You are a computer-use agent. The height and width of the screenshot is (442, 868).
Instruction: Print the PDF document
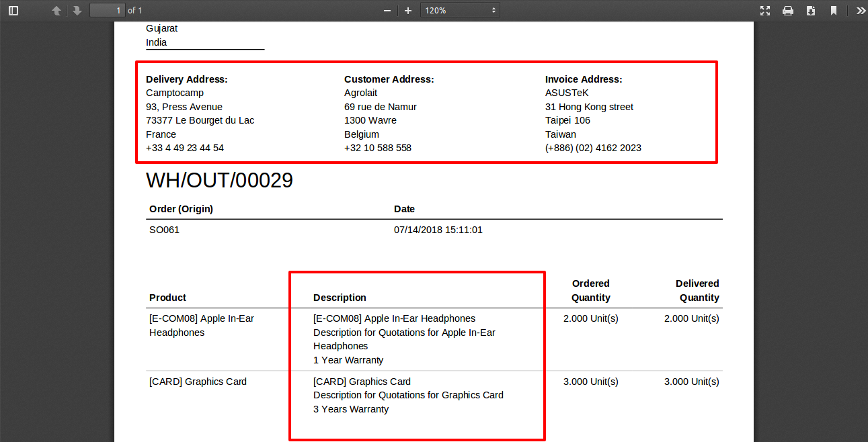tap(788, 11)
